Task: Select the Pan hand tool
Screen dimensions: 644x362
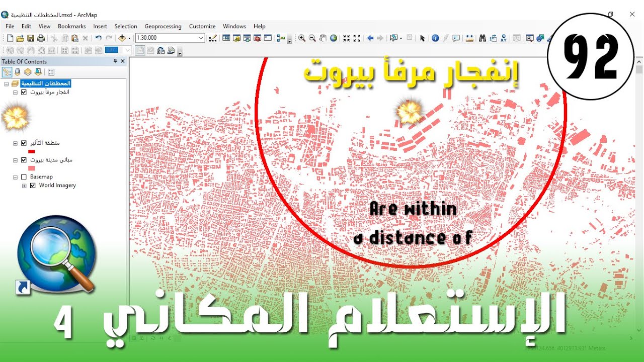Action: click(323, 38)
